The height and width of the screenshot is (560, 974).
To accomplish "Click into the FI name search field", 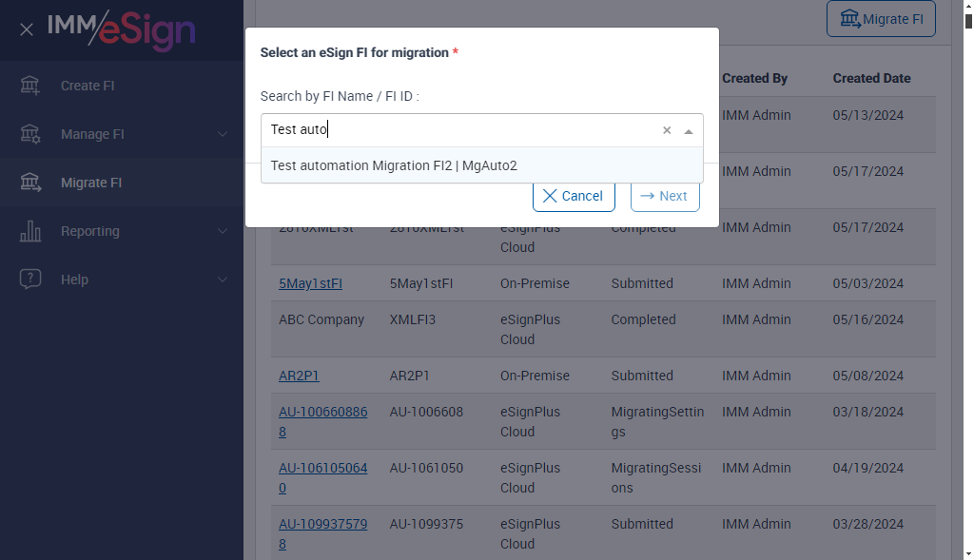I will point(457,130).
